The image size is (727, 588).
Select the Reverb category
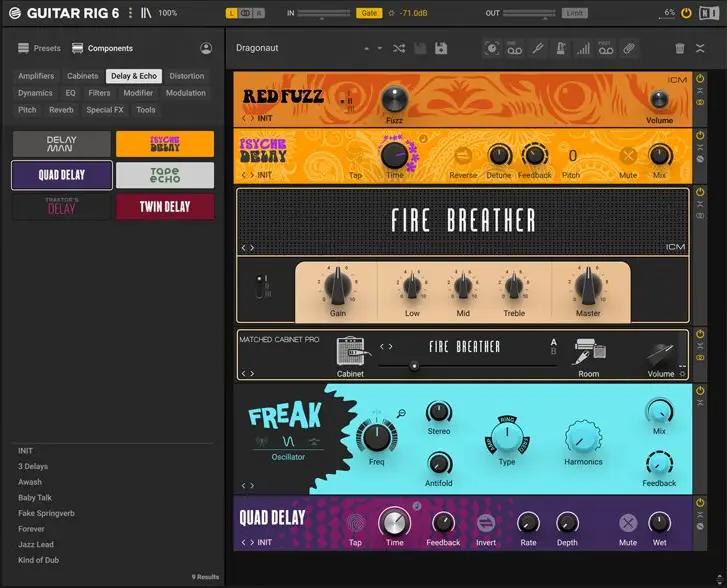tap(61, 110)
